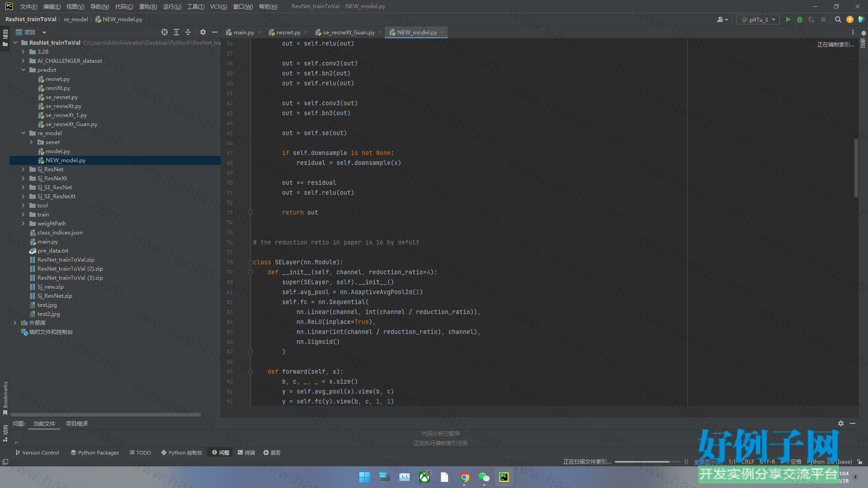Screen dimensions: 868x488
Task: Switch to main.py editor tab
Action: point(244,32)
